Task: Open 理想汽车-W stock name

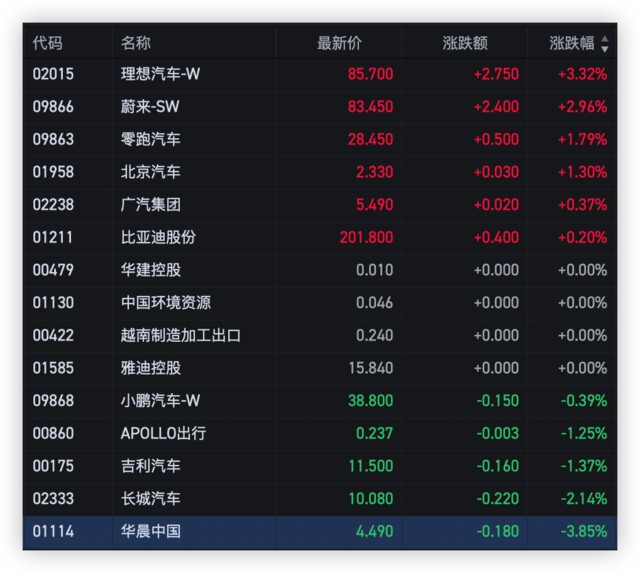Action: click(160, 74)
